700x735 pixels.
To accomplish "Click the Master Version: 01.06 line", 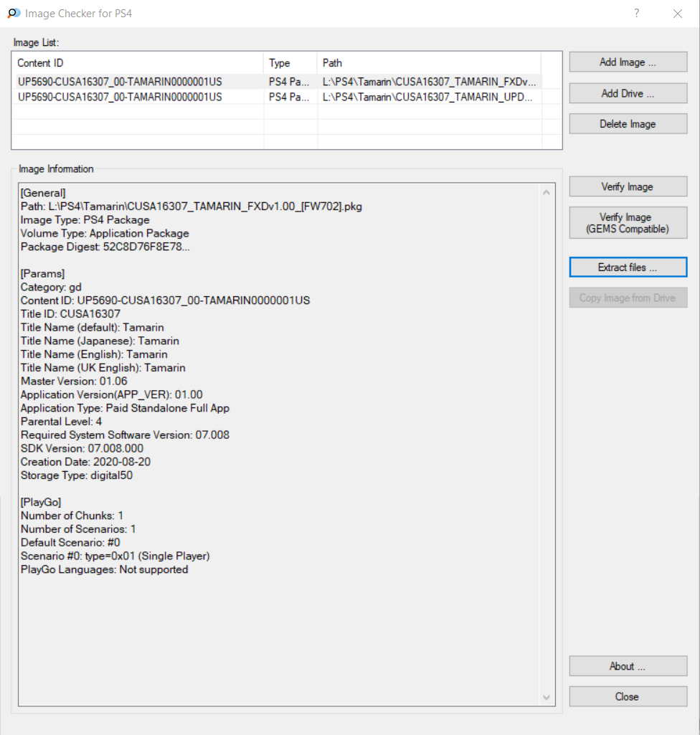I will click(74, 381).
